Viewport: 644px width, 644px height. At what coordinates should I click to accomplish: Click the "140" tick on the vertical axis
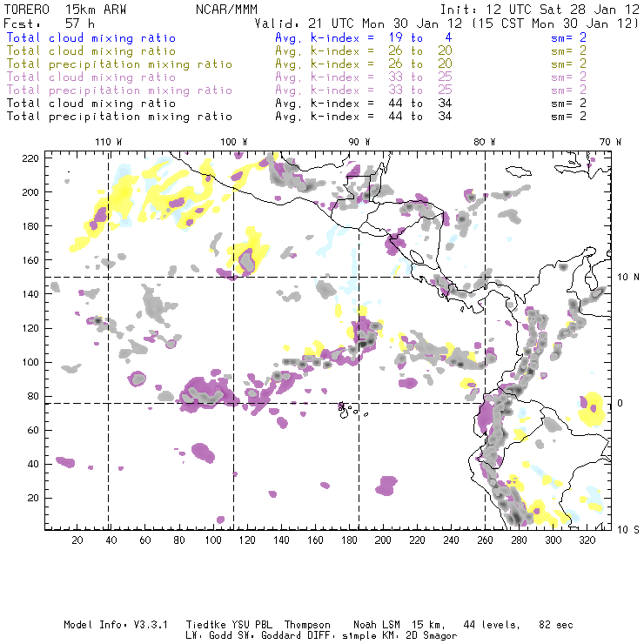pos(30,294)
